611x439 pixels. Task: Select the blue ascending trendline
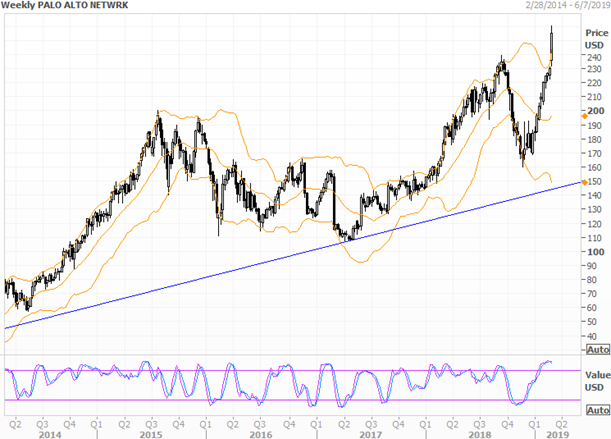[300, 255]
